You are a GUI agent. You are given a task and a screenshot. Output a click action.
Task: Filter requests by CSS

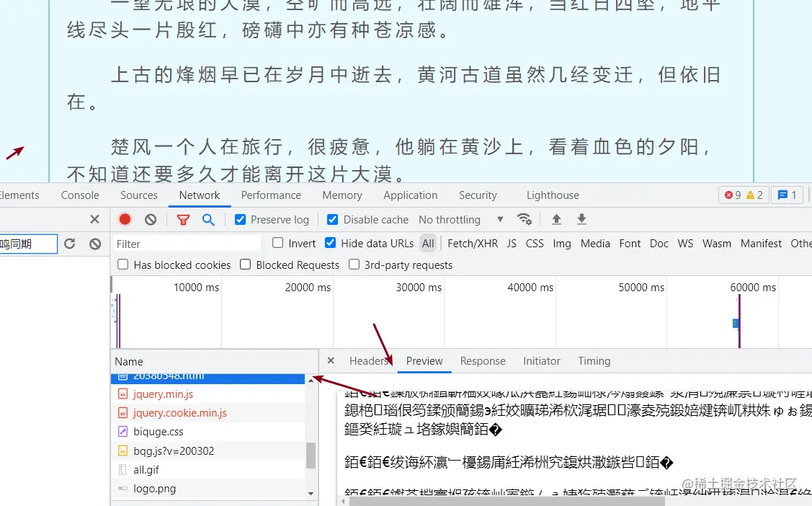click(x=535, y=244)
